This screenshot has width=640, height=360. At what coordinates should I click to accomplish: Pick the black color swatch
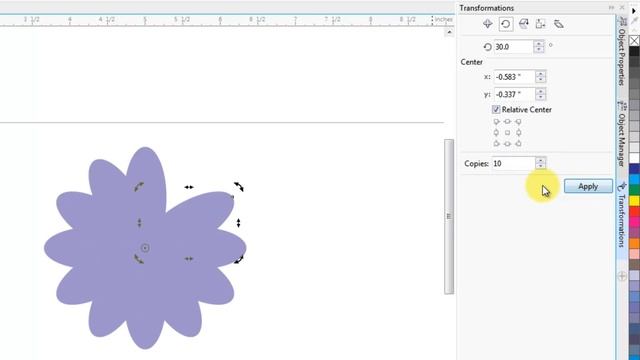point(634,51)
